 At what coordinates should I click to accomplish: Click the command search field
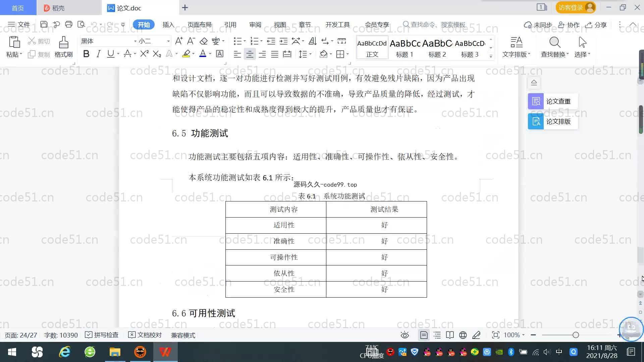tap(434, 24)
